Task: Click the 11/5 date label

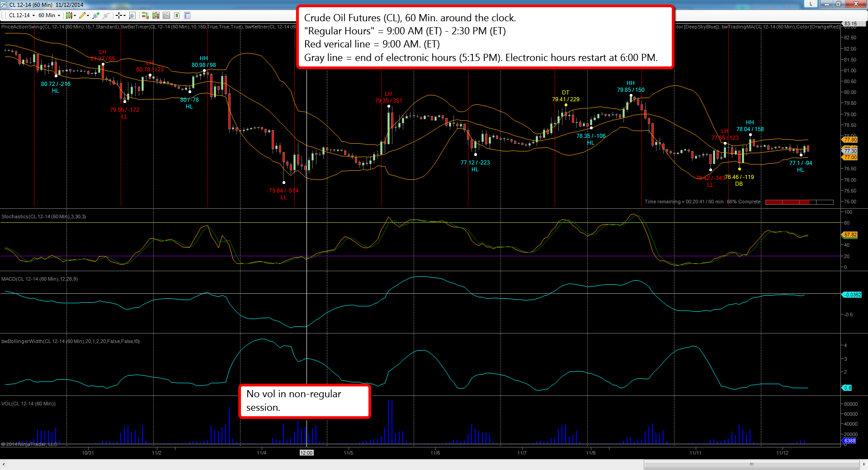Action: pyautogui.click(x=348, y=453)
